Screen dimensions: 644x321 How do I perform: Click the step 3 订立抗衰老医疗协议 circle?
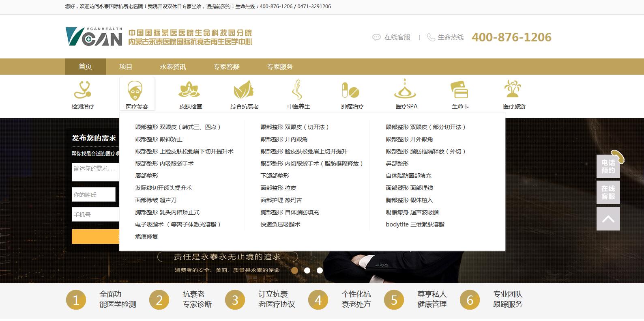(x=235, y=300)
